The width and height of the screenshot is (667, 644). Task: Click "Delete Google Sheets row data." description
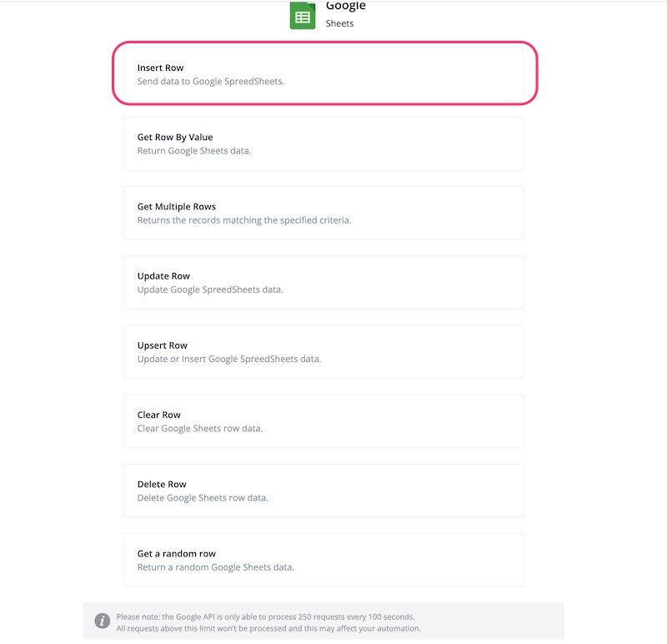point(203,498)
